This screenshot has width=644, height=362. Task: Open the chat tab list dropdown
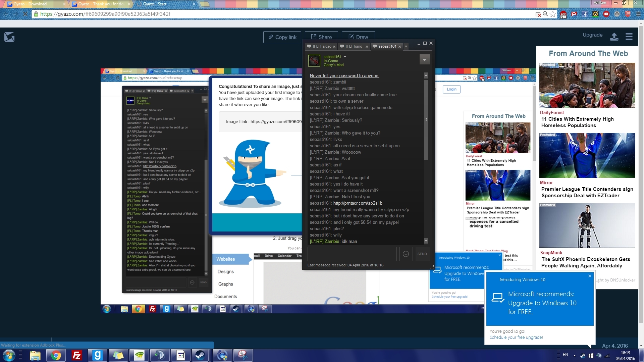[x=406, y=46]
